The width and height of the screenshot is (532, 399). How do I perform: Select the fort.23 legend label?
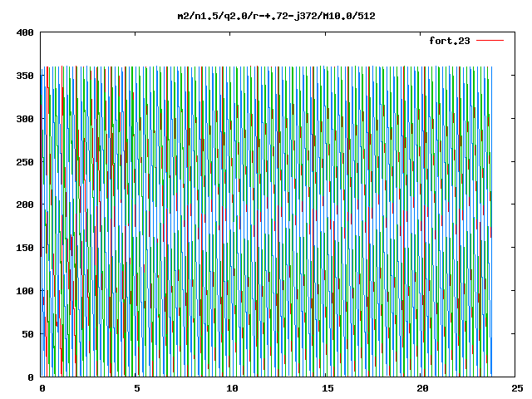pyautogui.click(x=450, y=41)
